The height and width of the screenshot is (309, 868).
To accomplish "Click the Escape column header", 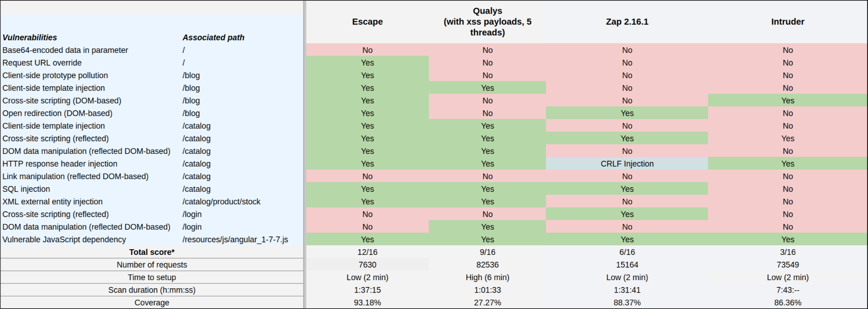I will pos(367,22).
